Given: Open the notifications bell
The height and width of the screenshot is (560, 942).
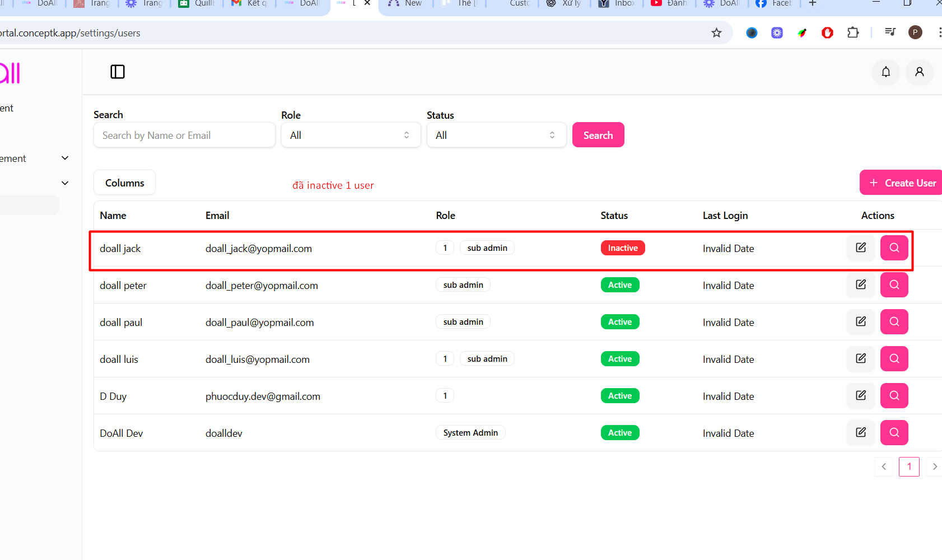Looking at the screenshot, I should click(885, 72).
